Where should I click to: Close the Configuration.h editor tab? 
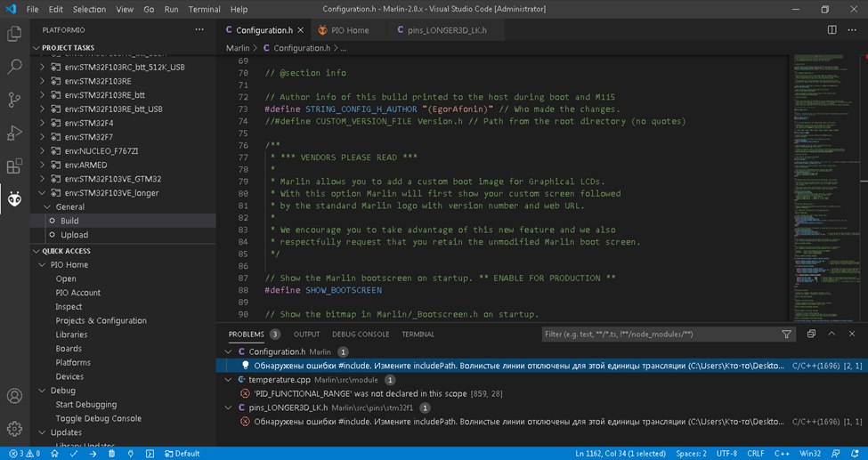tap(301, 30)
